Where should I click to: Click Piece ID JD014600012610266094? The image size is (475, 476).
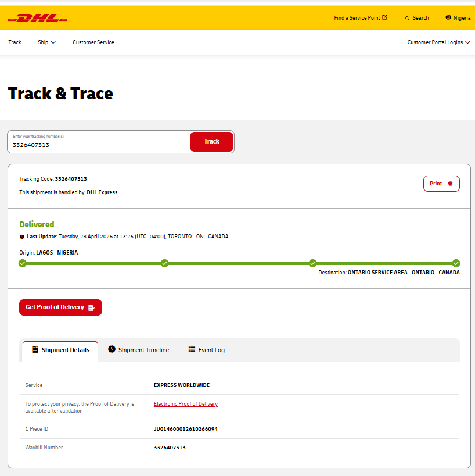click(x=186, y=429)
